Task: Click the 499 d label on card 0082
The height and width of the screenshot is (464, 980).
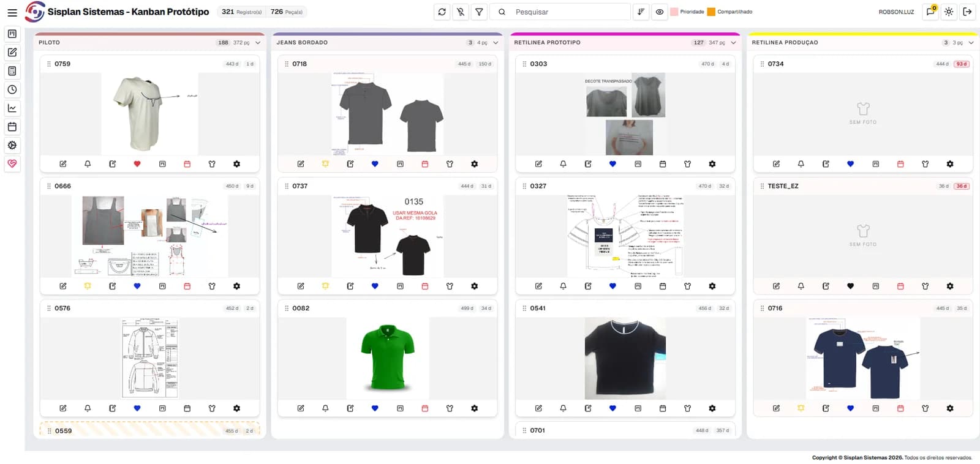Action: tap(467, 309)
